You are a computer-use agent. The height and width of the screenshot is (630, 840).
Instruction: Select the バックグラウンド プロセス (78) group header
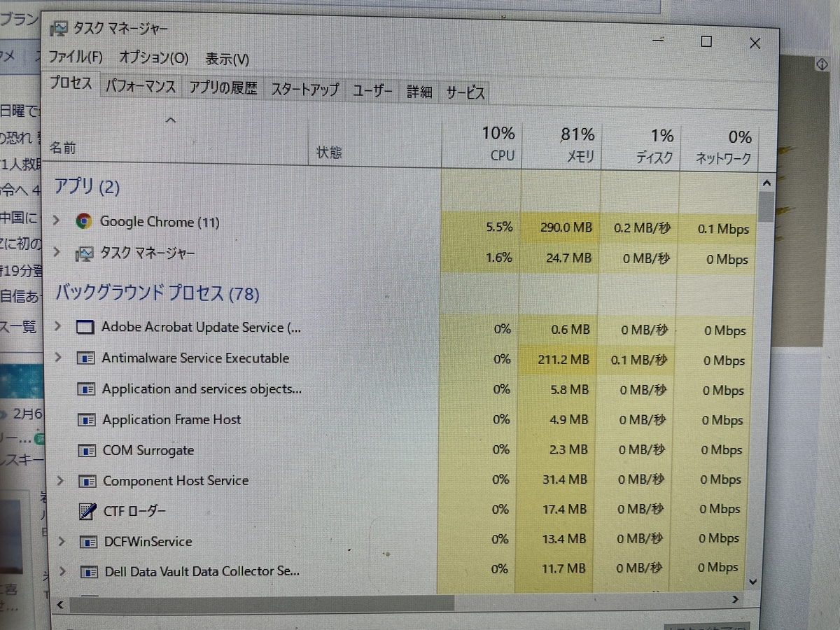point(157,293)
